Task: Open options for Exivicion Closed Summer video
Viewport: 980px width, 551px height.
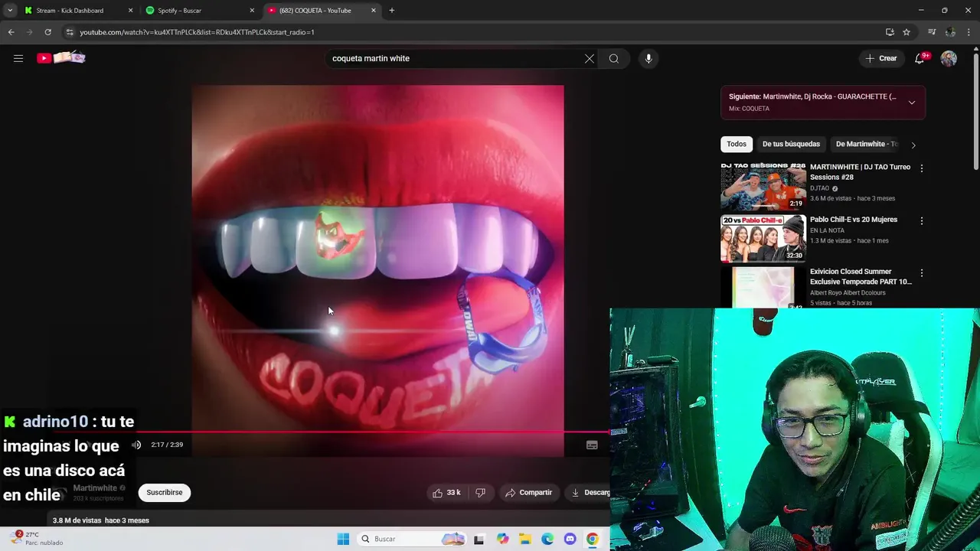Action: click(922, 272)
